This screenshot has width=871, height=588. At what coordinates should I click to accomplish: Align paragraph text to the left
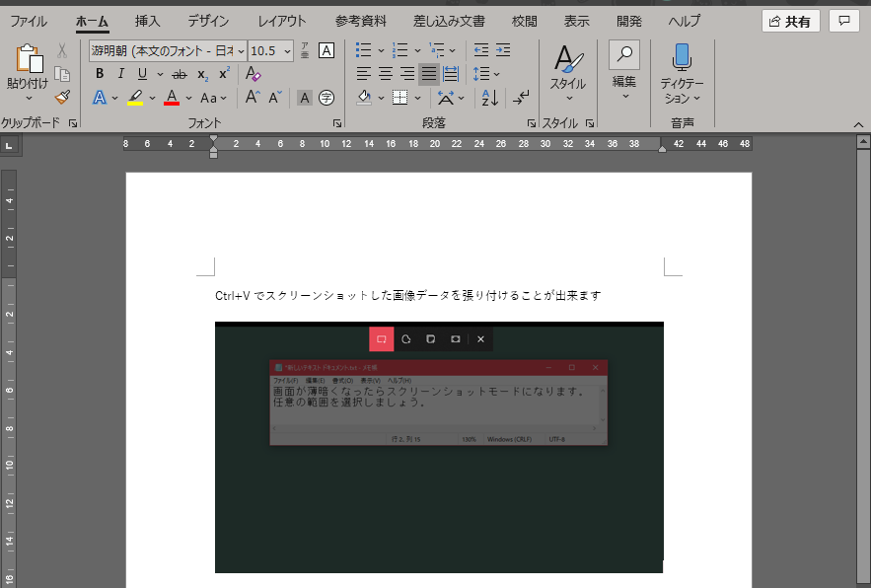[x=364, y=73]
